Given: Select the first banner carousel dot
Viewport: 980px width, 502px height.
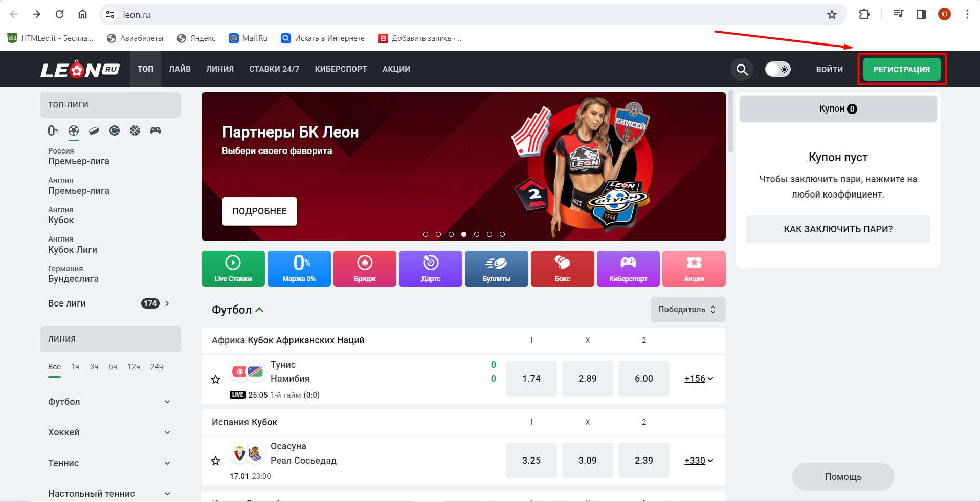Looking at the screenshot, I should click(426, 234).
